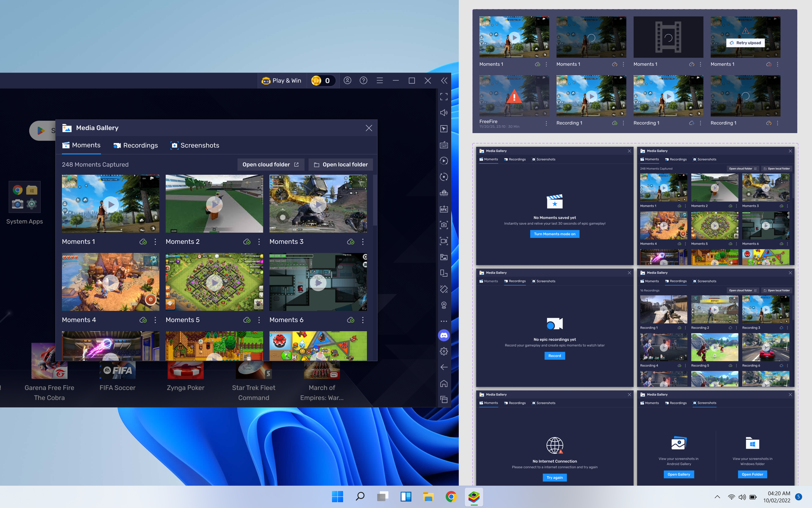Toggle fullscreen from BlueStacks side toolbar
The image size is (812, 508).
[x=444, y=97]
